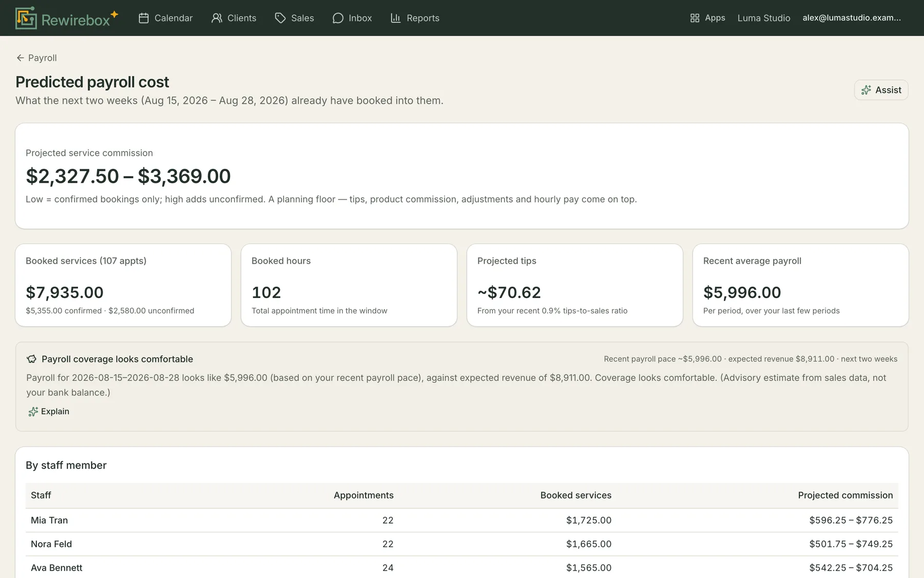Select the Ava Bennett row name
The width and height of the screenshot is (924, 578).
tap(56, 568)
